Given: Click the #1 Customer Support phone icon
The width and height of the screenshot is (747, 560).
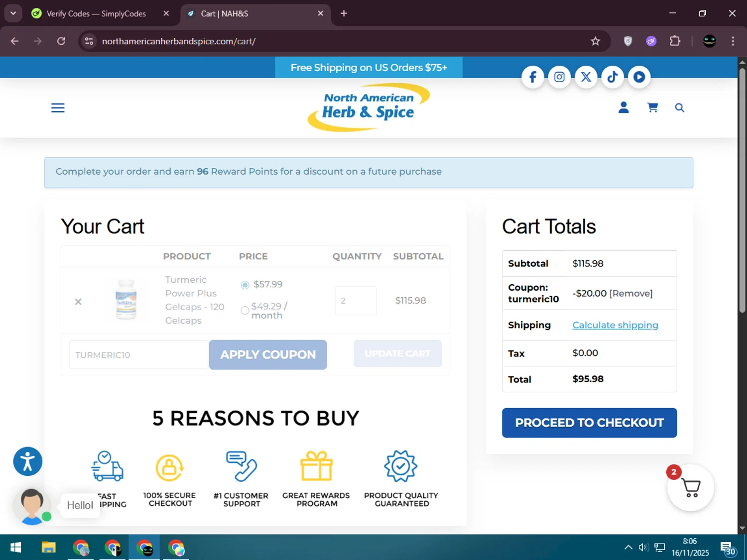Looking at the screenshot, I should pos(242,466).
